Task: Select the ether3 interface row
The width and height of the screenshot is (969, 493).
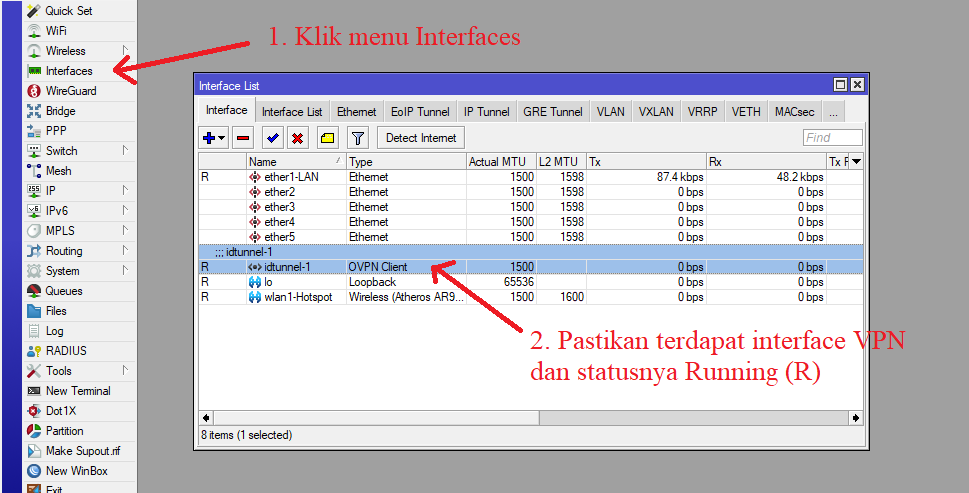Action: tap(531, 207)
